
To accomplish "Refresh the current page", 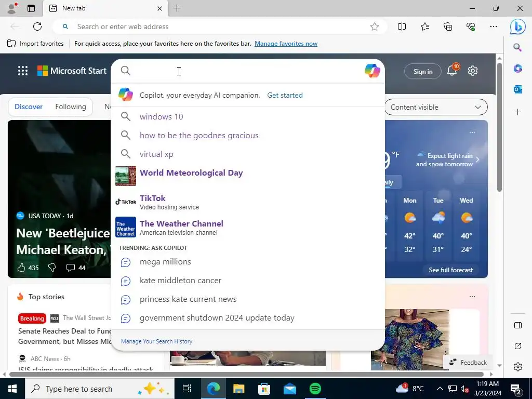I will 37,26.
